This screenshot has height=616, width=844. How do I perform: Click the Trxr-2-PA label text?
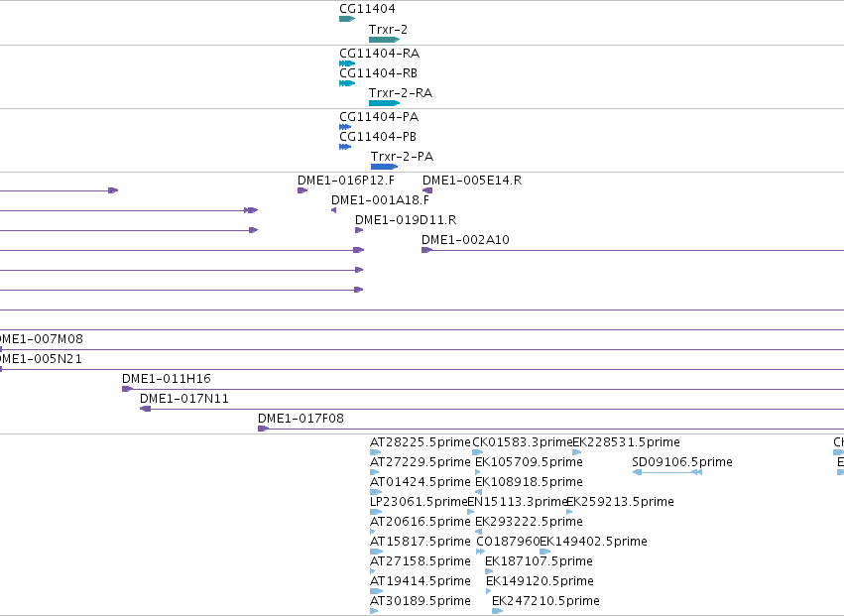(x=402, y=157)
